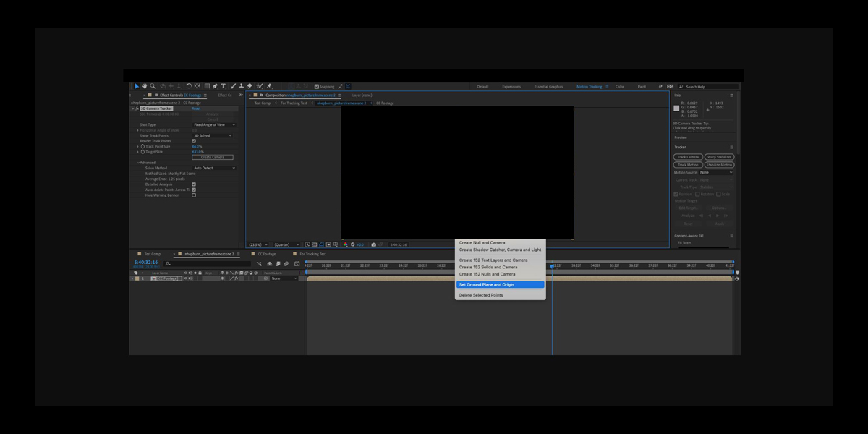
Task: Open Effect Controls panel menu icon
Action: (x=205, y=95)
